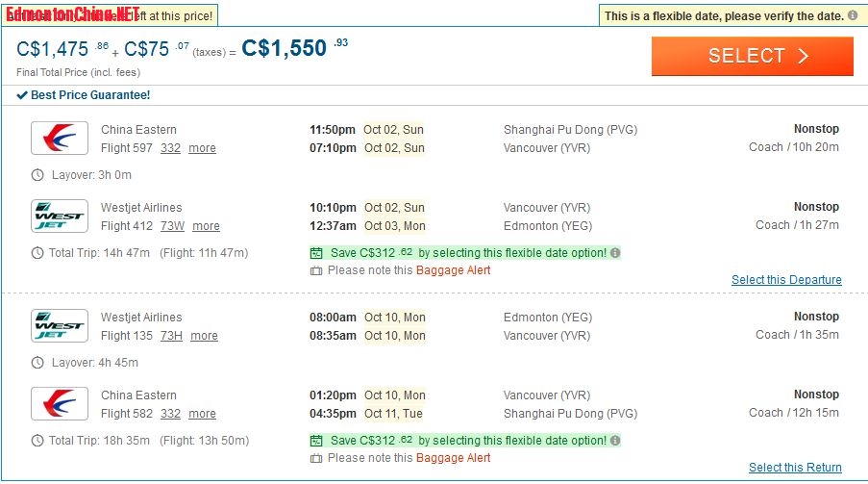This screenshot has height=484, width=868.
Task: Click the China Eastern logo for Flight 582
Action: pos(60,403)
